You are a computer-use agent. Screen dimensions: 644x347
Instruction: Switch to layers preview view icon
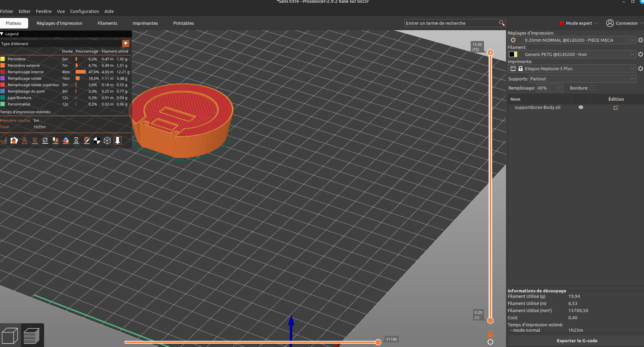click(32, 336)
